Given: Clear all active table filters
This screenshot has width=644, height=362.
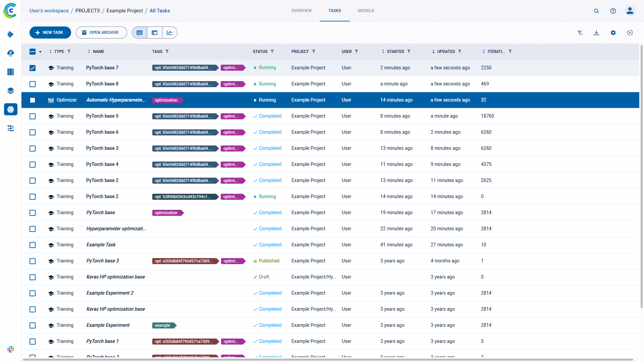Looking at the screenshot, I should pos(580,33).
